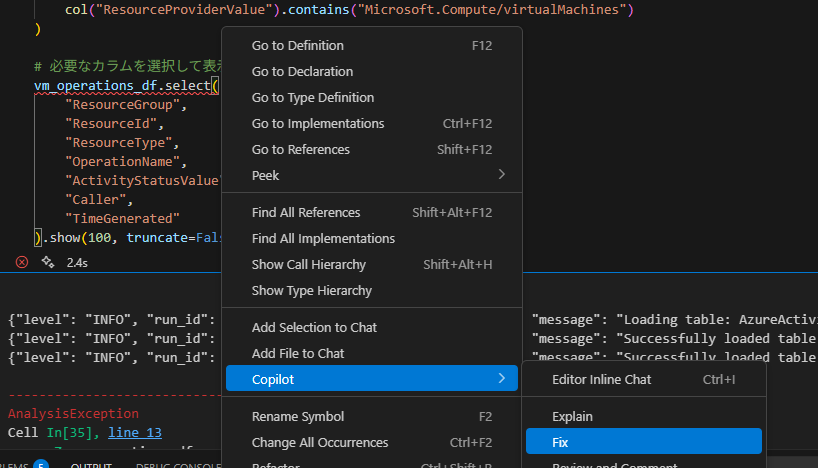Open the Copilot submenu entry
This screenshot has width=818, height=468.
[x=371, y=379]
